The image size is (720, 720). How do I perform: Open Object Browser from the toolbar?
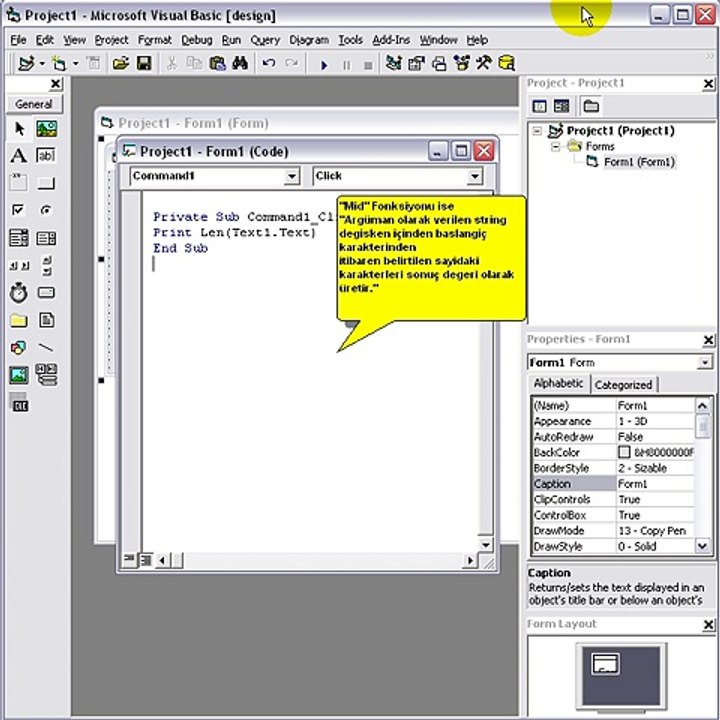461,63
